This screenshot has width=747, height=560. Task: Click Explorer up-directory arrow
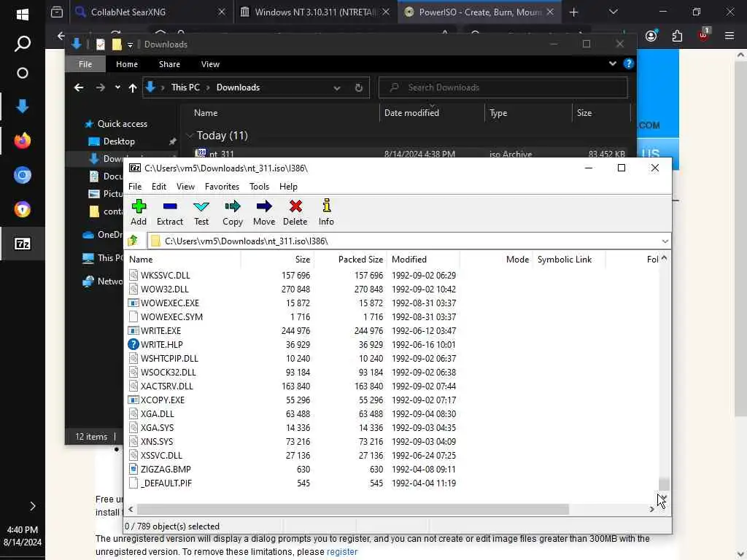click(133, 87)
